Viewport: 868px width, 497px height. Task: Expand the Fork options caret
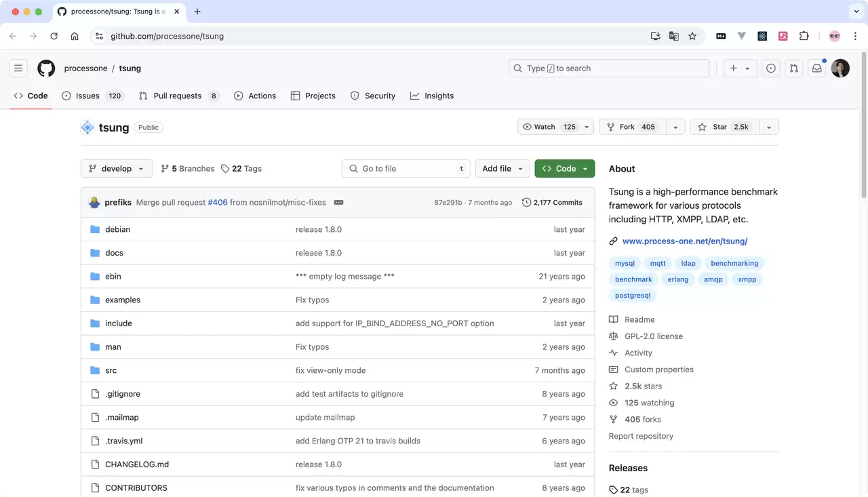(x=675, y=127)
